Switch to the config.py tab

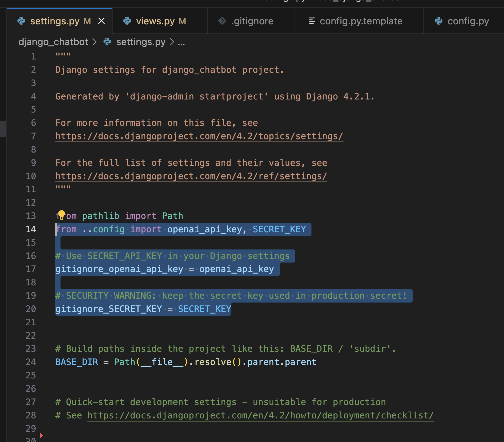468,21
